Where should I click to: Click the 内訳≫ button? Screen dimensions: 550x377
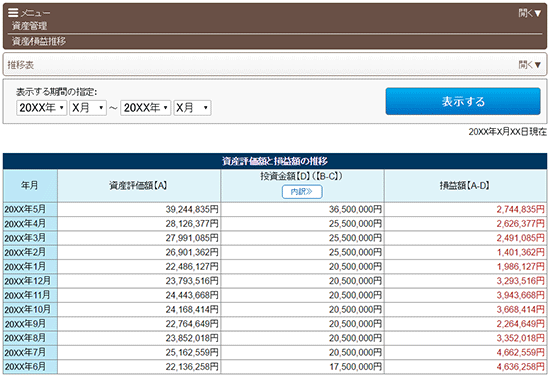(302, 191)
